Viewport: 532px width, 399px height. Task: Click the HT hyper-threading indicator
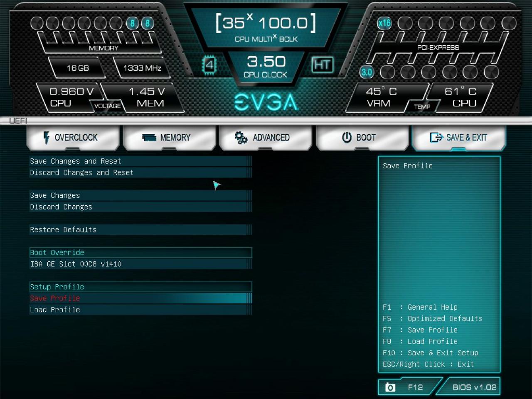(322, 65)
